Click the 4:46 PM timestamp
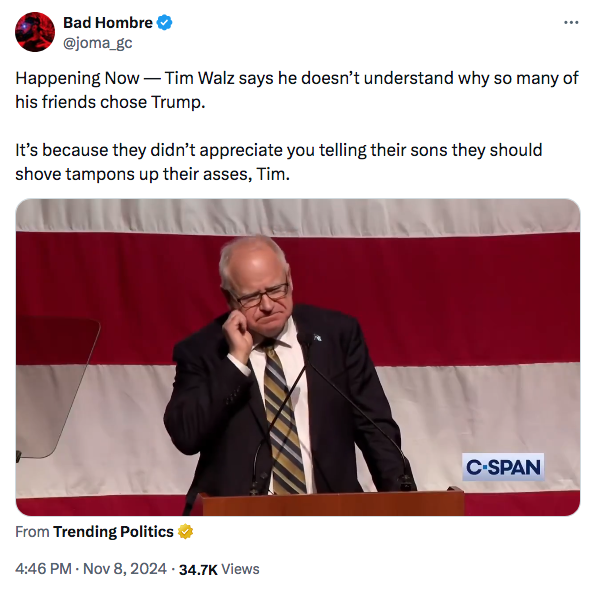This screenshot has height=589, width=596. 43,569
